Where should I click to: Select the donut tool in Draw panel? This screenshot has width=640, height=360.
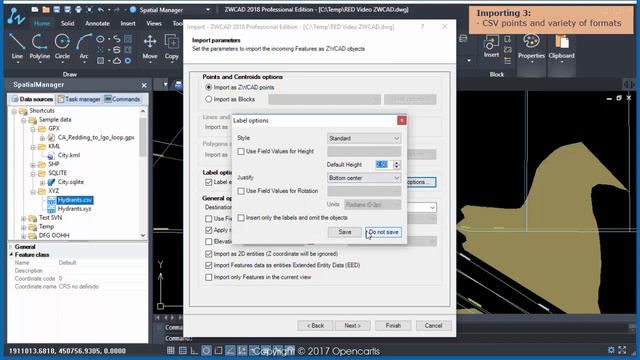[x=128, y=61]
